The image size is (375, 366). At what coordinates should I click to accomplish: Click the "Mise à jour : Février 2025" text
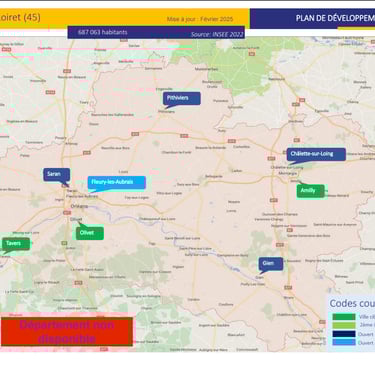[x=200, y=19]
